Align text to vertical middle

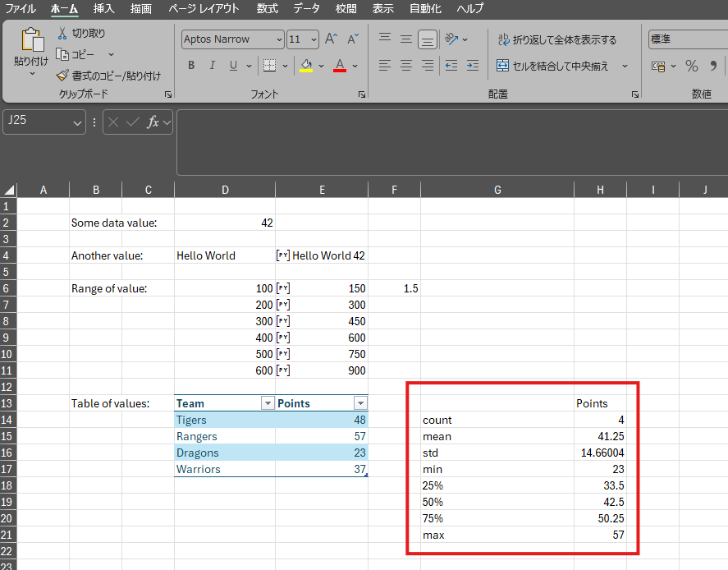[x=406, y=39]
